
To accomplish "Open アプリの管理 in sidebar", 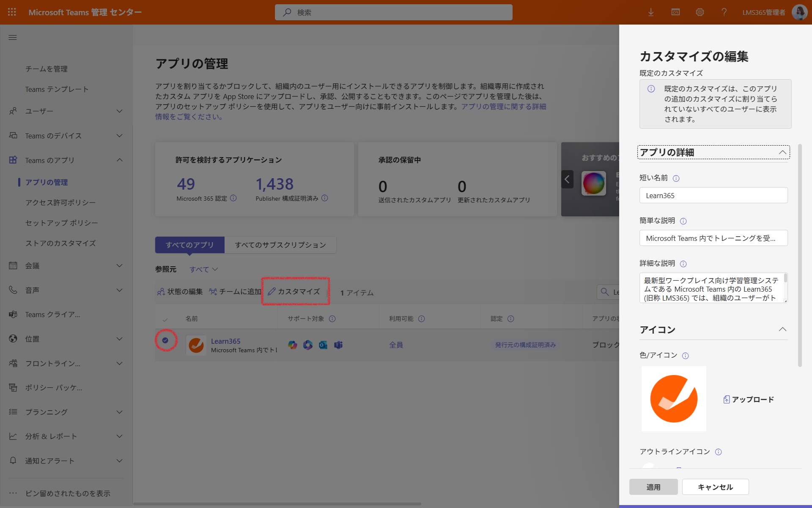I will pos(47,182).
